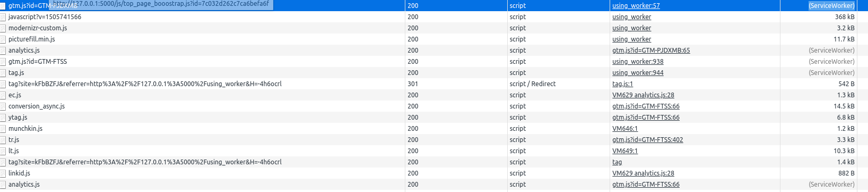
Task: Open initiator link using_worker:944
Action: click(x=638, y=73)
